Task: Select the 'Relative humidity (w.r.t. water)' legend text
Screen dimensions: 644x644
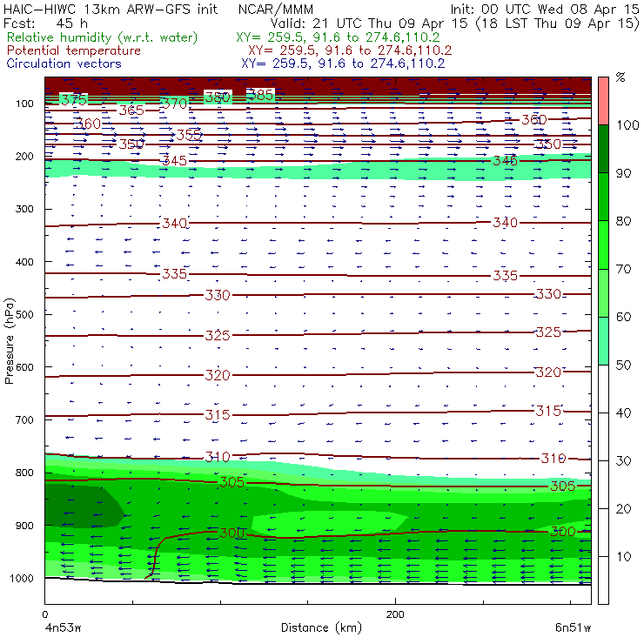Action: coord(103,37)
